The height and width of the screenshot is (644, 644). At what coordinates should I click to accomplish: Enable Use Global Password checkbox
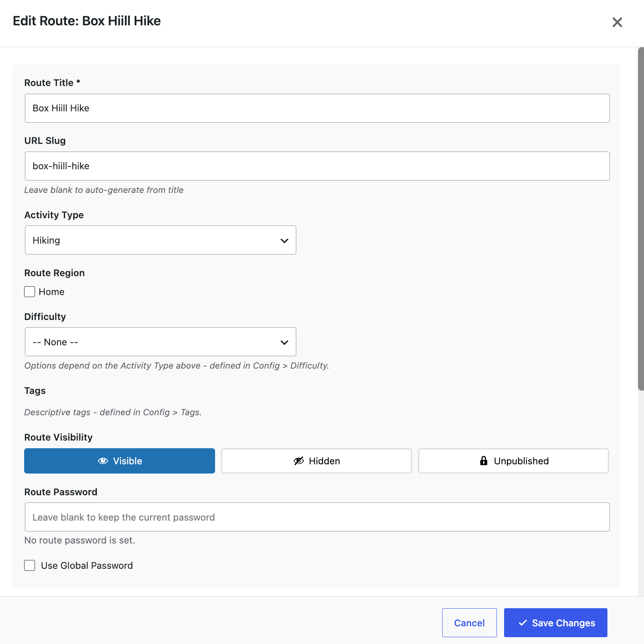click(30, 565)
